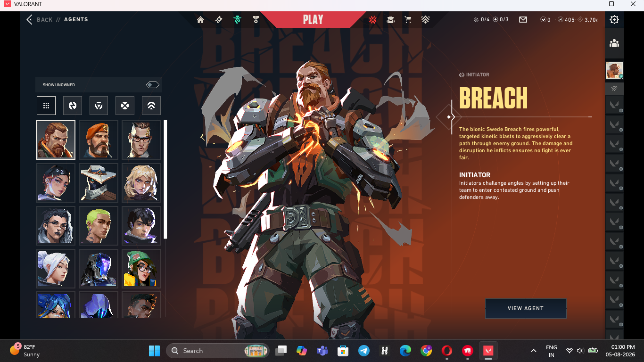Select the Fade agent portrait
644x362 pixels.
pyautogui.click(x=56, y=226)
